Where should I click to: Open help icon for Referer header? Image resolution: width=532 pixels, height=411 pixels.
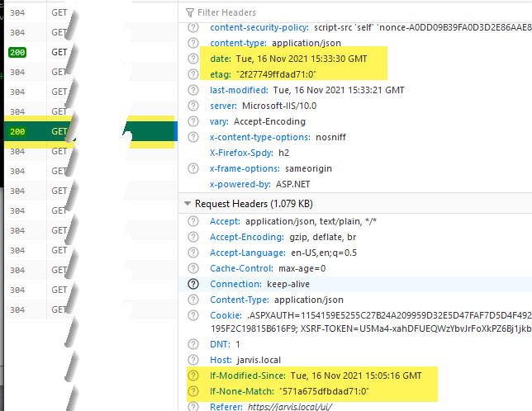pos(193,407)
